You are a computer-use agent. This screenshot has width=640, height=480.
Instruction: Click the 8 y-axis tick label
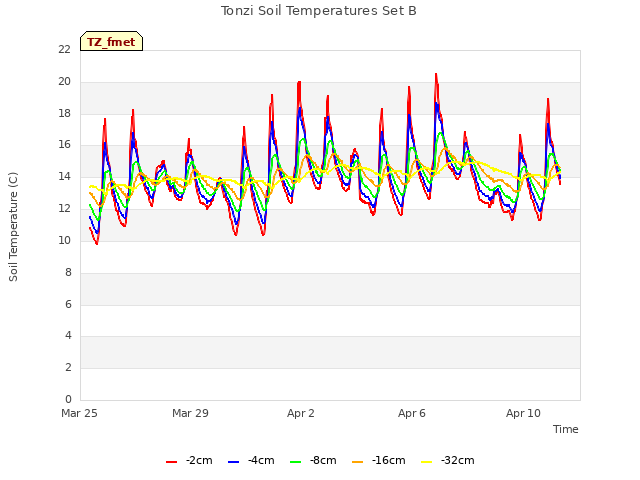click(68, 272)
